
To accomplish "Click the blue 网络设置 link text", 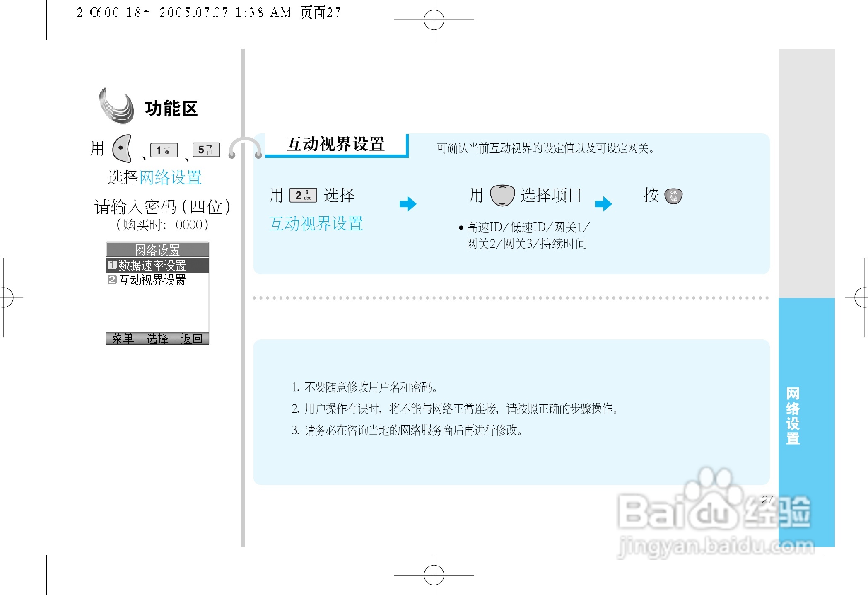I will tap(171, 177).
